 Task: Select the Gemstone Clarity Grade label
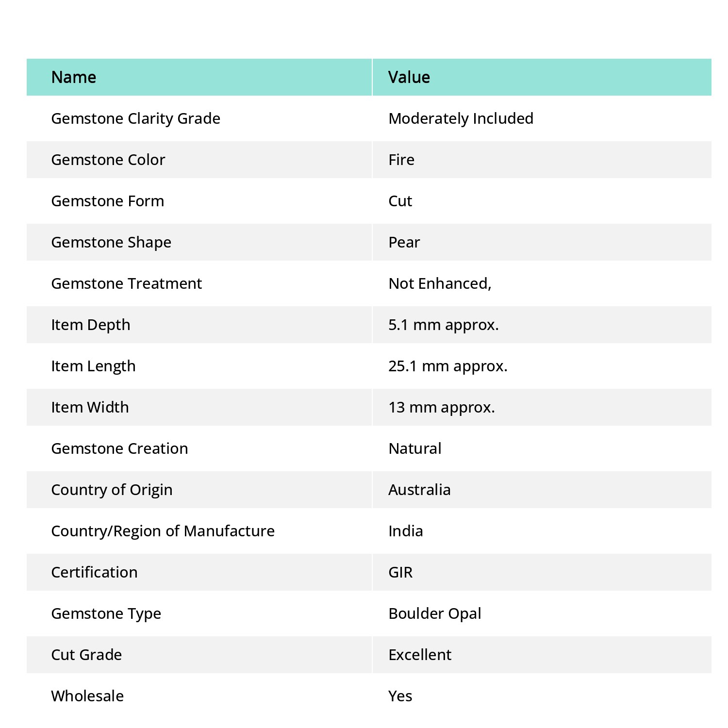pos(136,118)
